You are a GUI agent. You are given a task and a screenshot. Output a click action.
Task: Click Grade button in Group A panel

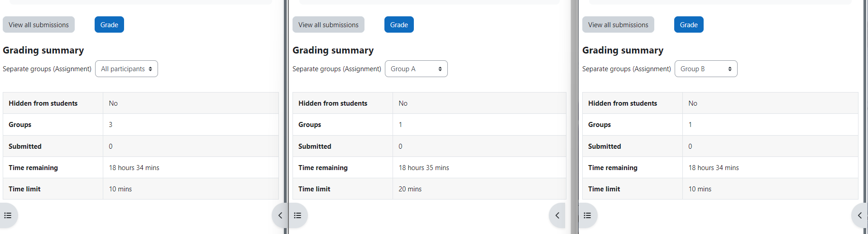[399, 24]
